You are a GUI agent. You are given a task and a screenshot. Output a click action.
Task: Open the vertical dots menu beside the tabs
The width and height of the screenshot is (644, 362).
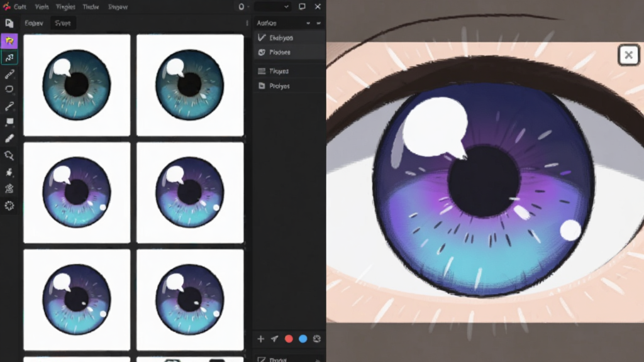click(x=247, y=23)
